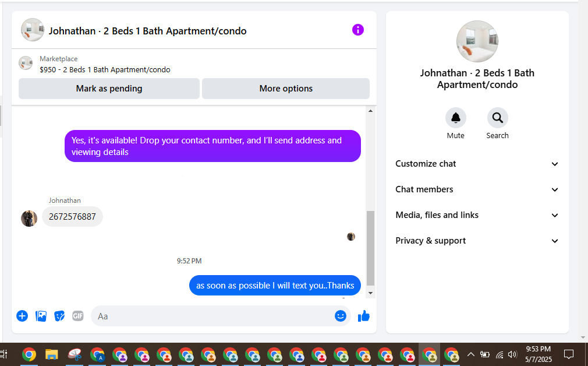Open the GIF picker

(x=78, y=316)
